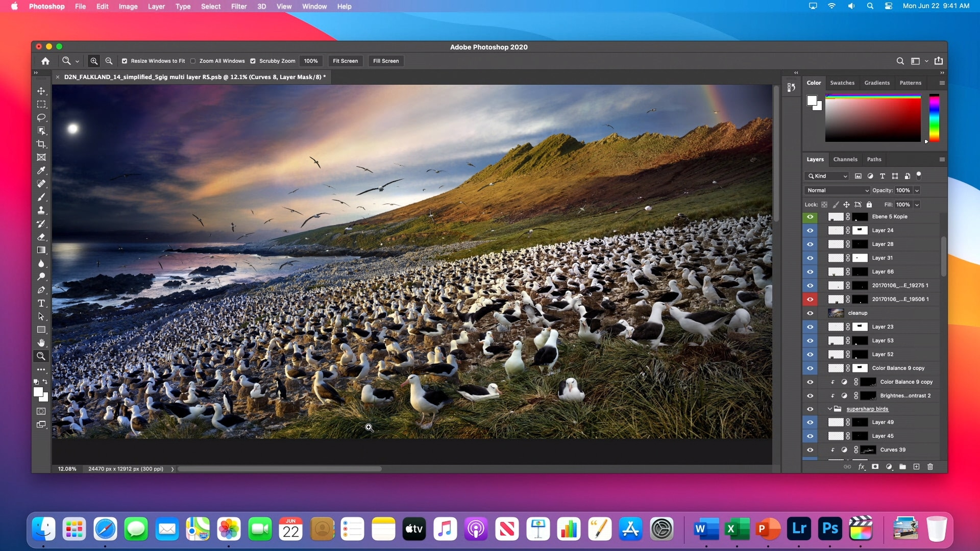
Task: Toggle visibility of supersharp birds group
Action: point(811,408)
